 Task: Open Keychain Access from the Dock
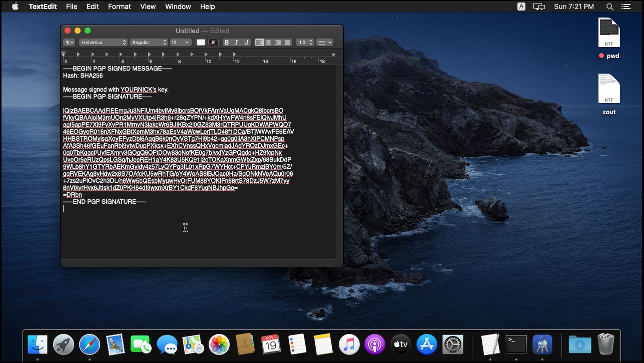pyautogui.click(x=542, y=344)
